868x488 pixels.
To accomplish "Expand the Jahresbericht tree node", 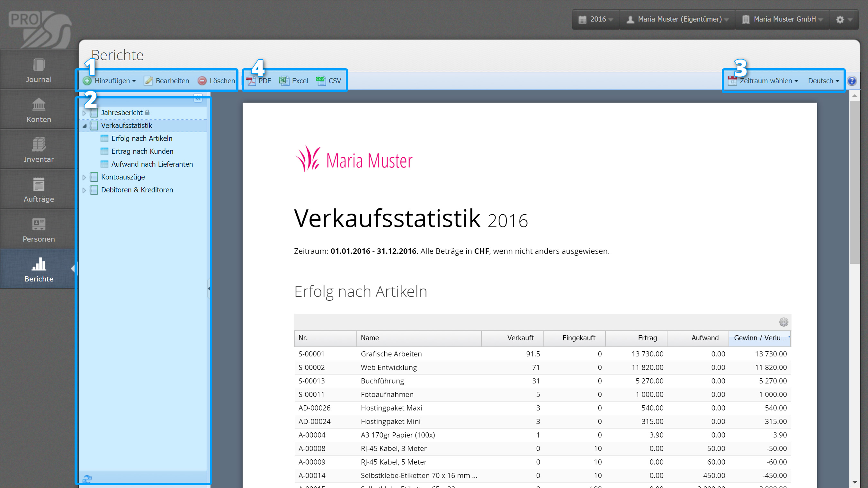I will pyautogui.click(x=84, y=113).
